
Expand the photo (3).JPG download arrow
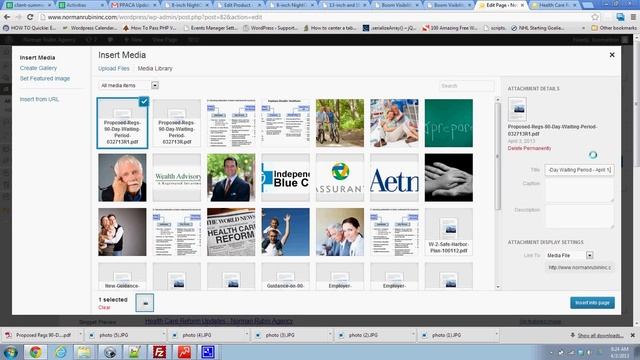pos(330,335)
